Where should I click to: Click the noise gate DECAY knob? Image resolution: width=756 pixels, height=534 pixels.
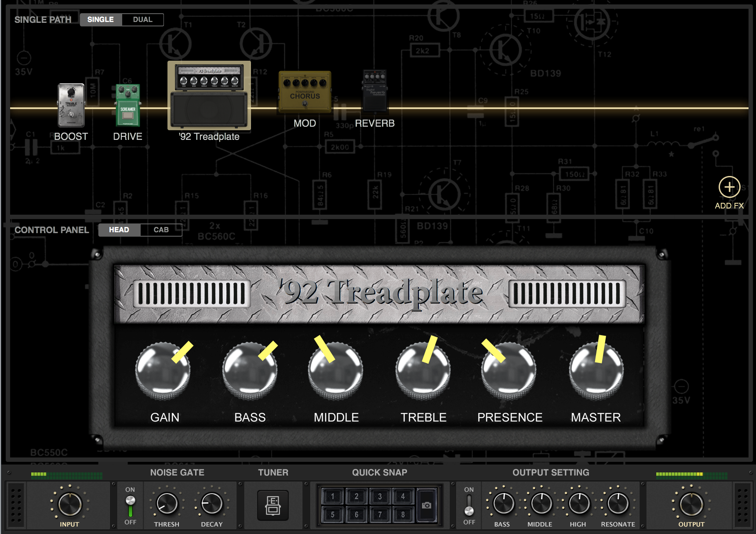[x=212, y=504]
